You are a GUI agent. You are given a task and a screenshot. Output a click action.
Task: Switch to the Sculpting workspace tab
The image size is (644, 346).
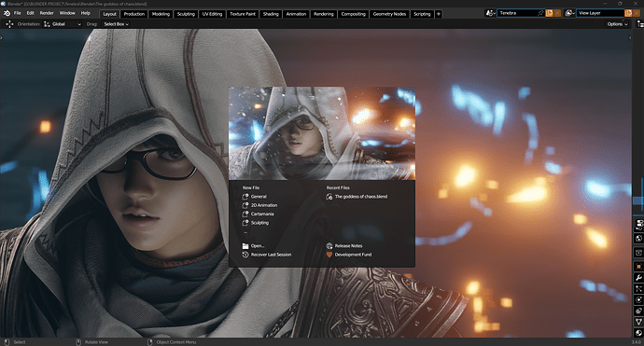tap(186, 14)
